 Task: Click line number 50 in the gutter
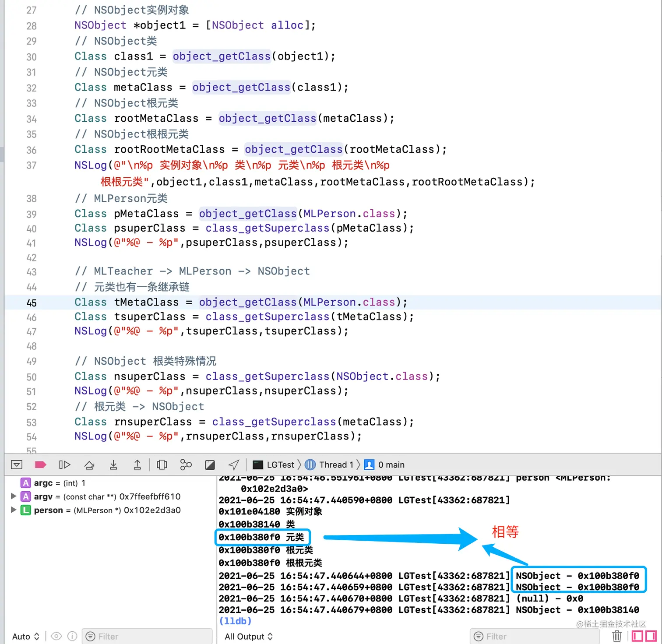32,377
